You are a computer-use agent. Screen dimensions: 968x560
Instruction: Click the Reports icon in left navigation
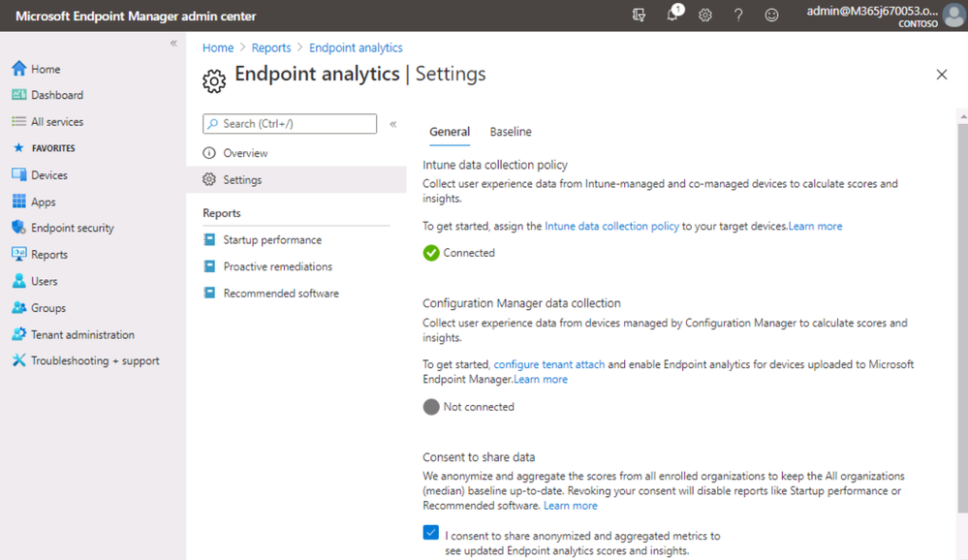point(19,254)
